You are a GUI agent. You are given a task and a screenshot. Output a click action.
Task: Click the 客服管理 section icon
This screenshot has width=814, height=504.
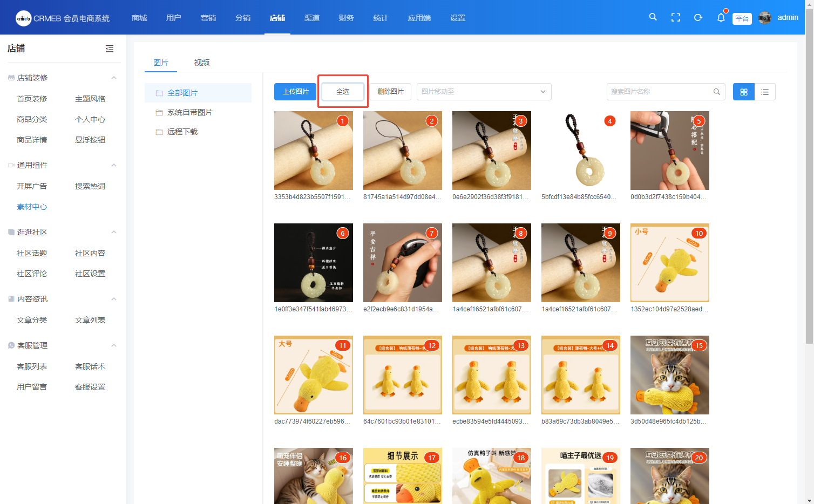pyautogui.click(x=11, y=345)
